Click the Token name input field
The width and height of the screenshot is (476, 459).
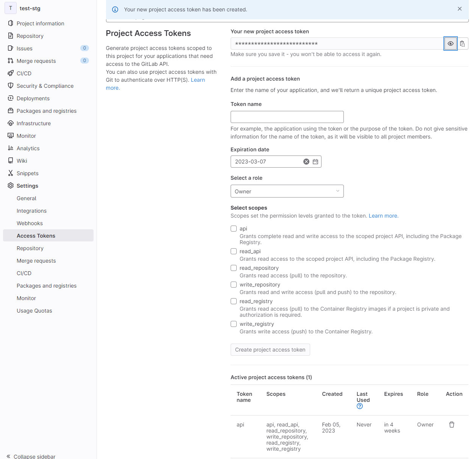tap(287, 117)
